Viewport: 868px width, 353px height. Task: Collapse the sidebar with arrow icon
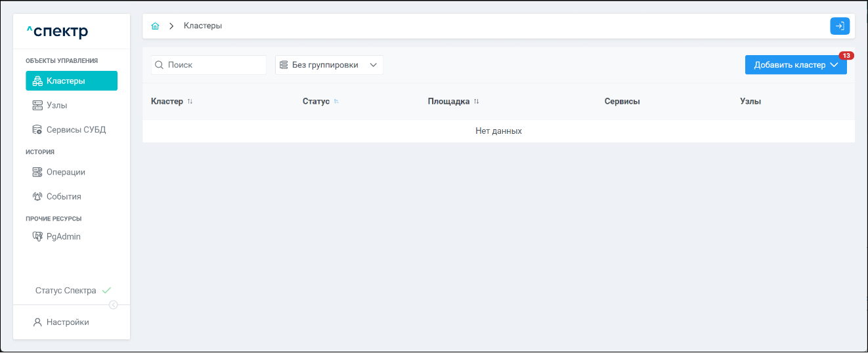[114, 304]
